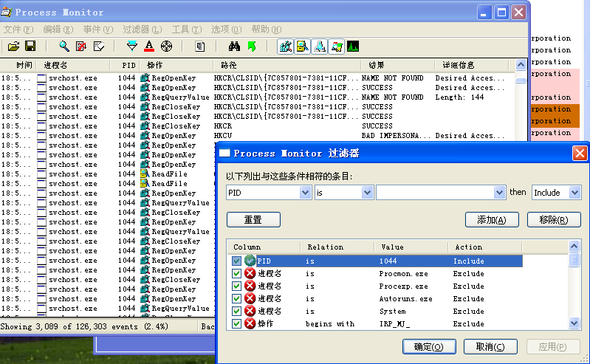Uncheck the PID is 1044 filter checkbox
590x364 pixels.
click(x=236, y=261)
